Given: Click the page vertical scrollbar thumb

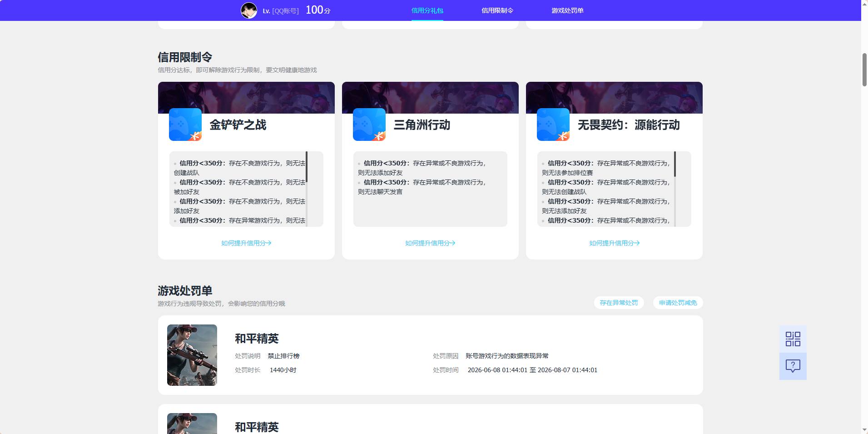Looking at the screenshot, I should click(864, 70).
